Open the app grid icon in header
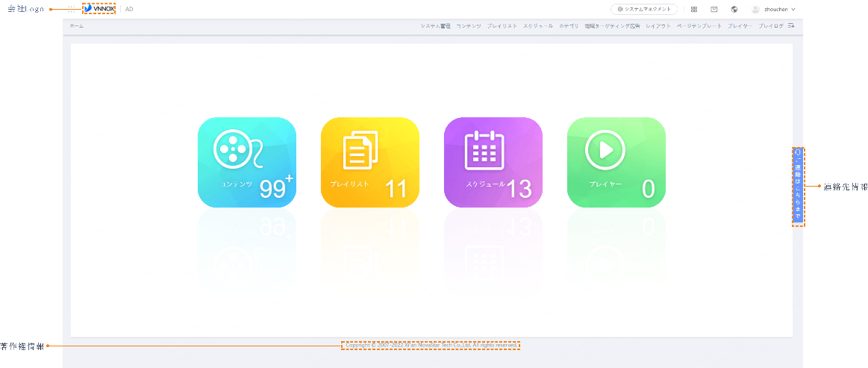Viewport: 868px width, 368px height. click(694, 10)
